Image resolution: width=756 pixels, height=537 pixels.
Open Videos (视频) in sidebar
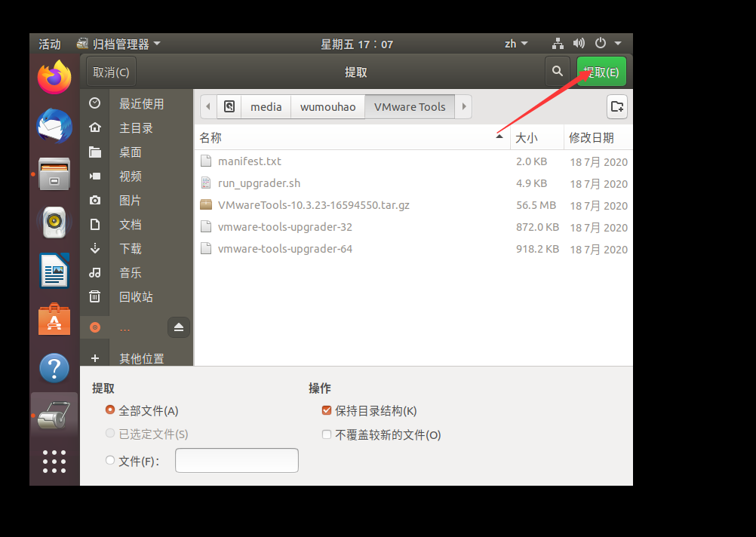(x=137, y=176)
